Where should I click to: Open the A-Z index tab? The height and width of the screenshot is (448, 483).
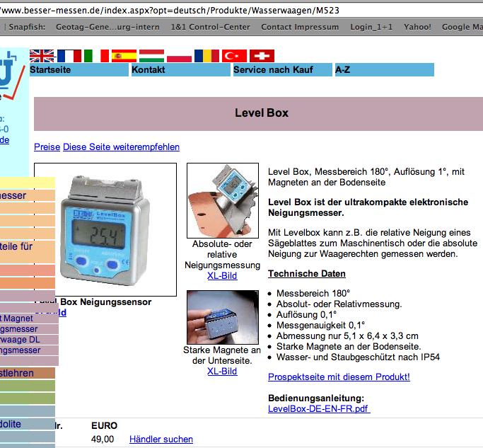[x=384, y=70]
